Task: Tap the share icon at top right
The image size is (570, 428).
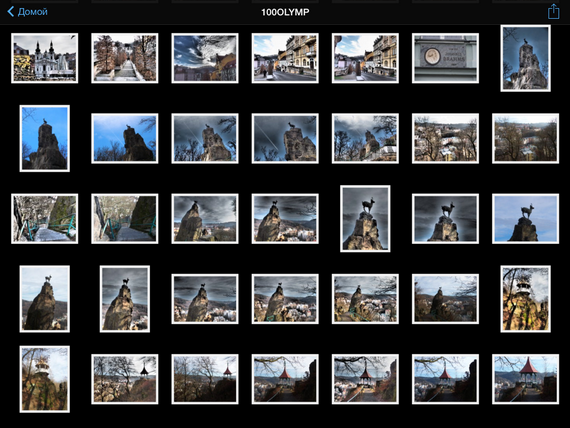Action: [553, 12]
